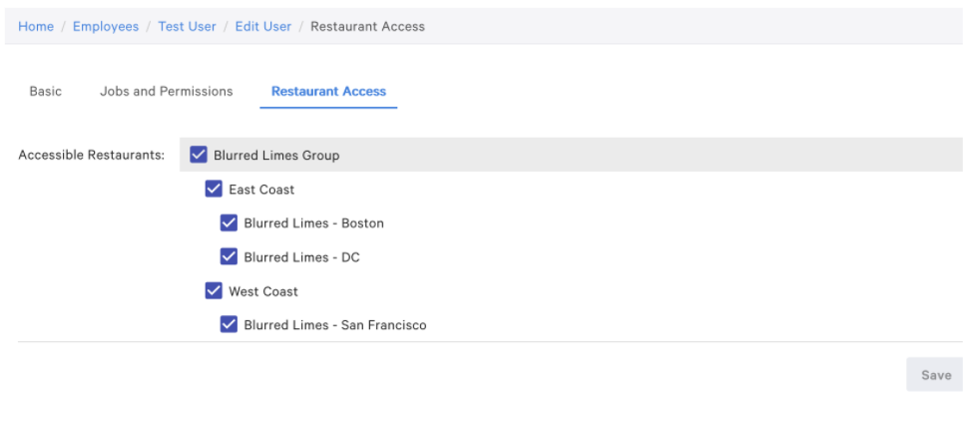The height and width of the screenshot is (421, 980).
Task: Switch to the Basic tab
Action: click(x=46, y=91)
